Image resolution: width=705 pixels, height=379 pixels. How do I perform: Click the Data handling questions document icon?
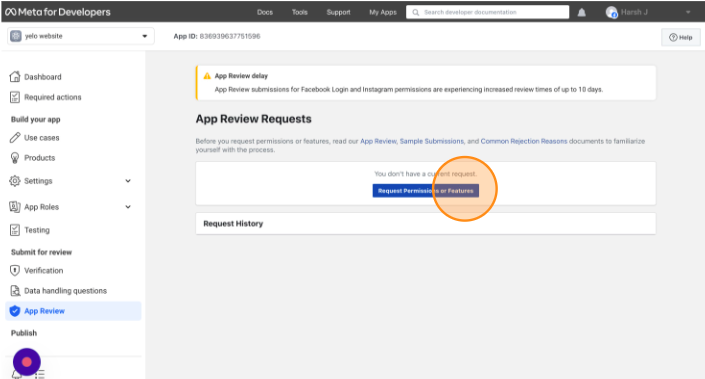coord(15,290)
